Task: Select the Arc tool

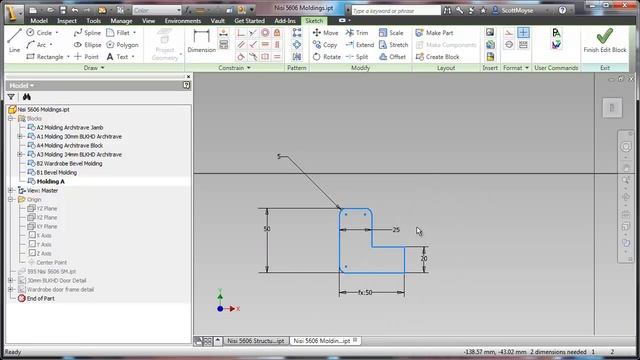Action: click(x=36, y=44)
